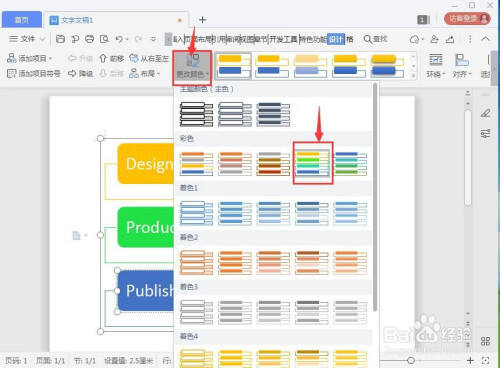Add a new document tab with plus
Viewport: 500px width, 368px height.
click(x=202, y=20)
